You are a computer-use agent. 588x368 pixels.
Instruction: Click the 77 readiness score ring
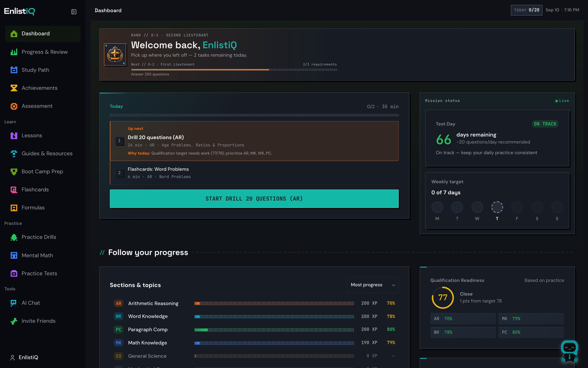coord(443,297)
